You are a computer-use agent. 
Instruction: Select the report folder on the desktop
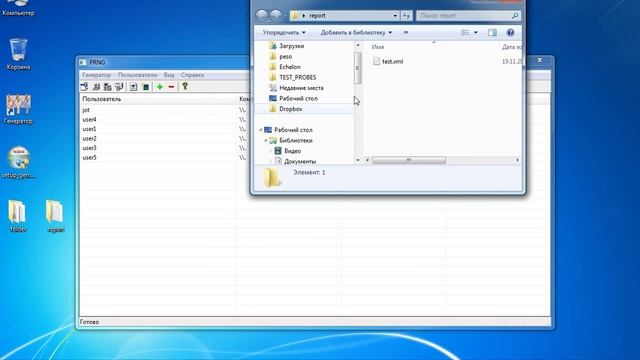point(55,216)
